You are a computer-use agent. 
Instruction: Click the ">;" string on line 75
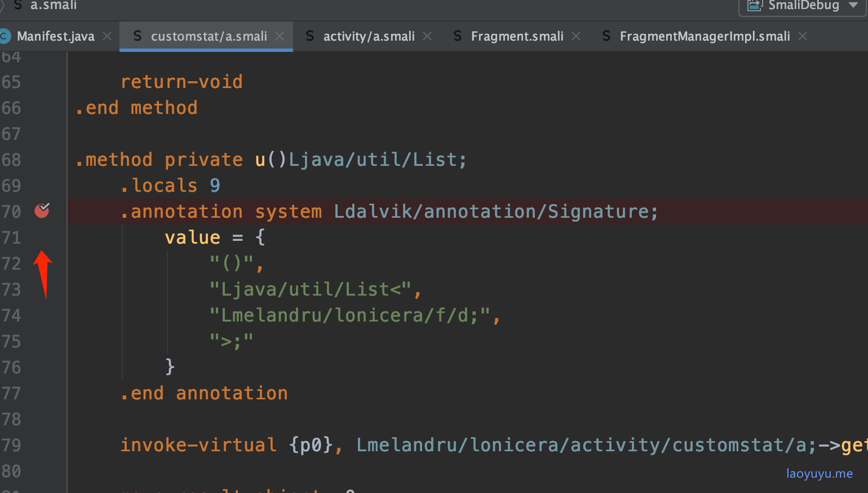pyautogui.click(x=232, y=341)
